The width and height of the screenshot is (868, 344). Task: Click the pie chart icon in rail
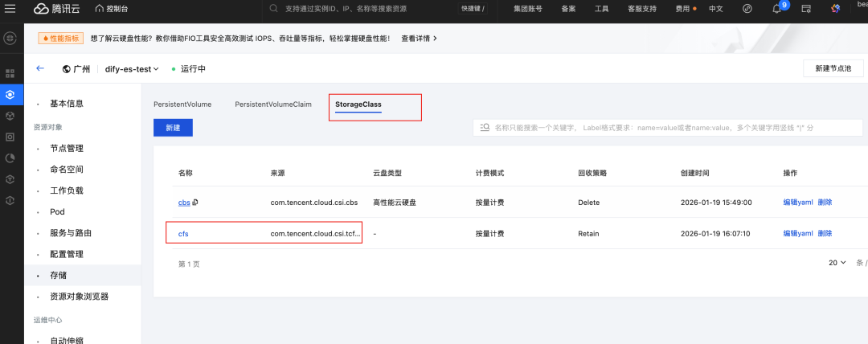click(x=10, y=158)
